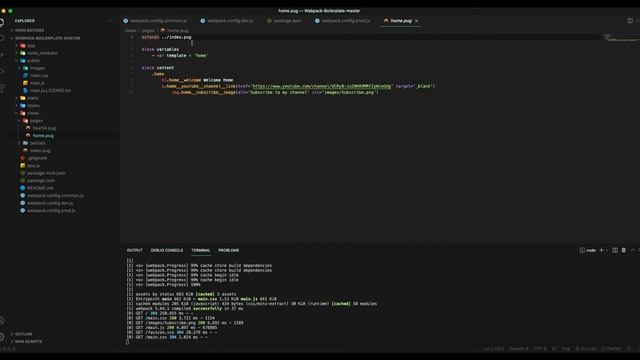Expand the images folder
Screen dimensions: 640x360
[x=19, y=68]
